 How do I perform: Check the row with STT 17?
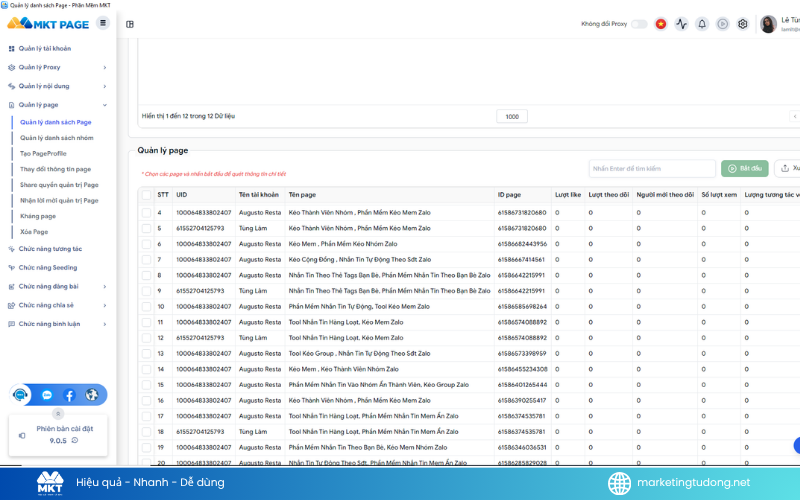(x=146, y=416)
